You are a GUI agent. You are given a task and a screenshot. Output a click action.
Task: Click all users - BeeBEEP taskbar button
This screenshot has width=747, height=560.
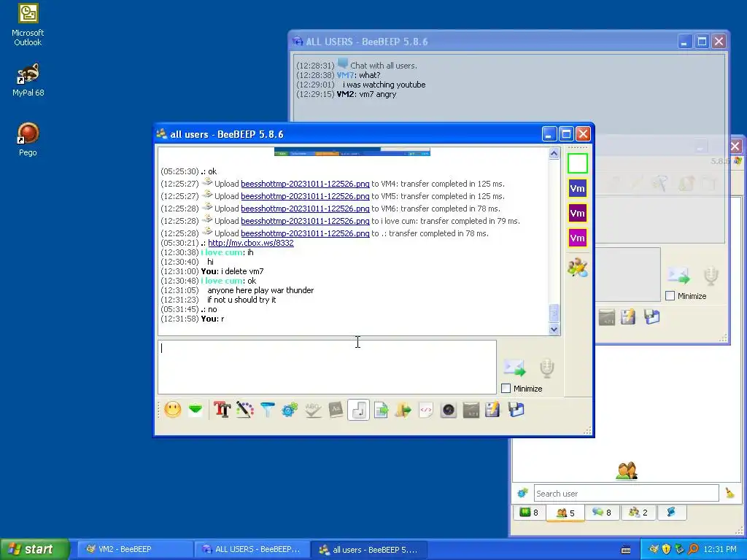point(368,549)
